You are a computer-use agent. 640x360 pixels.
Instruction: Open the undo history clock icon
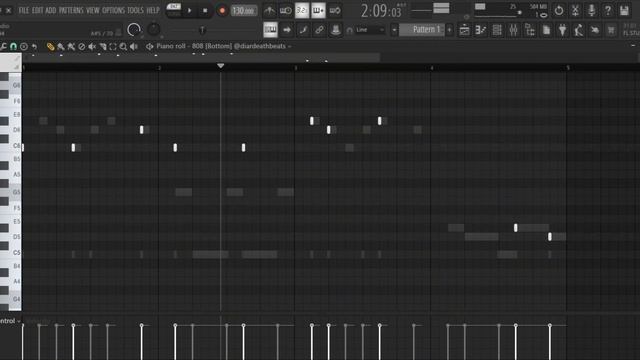tap(559, 10)
